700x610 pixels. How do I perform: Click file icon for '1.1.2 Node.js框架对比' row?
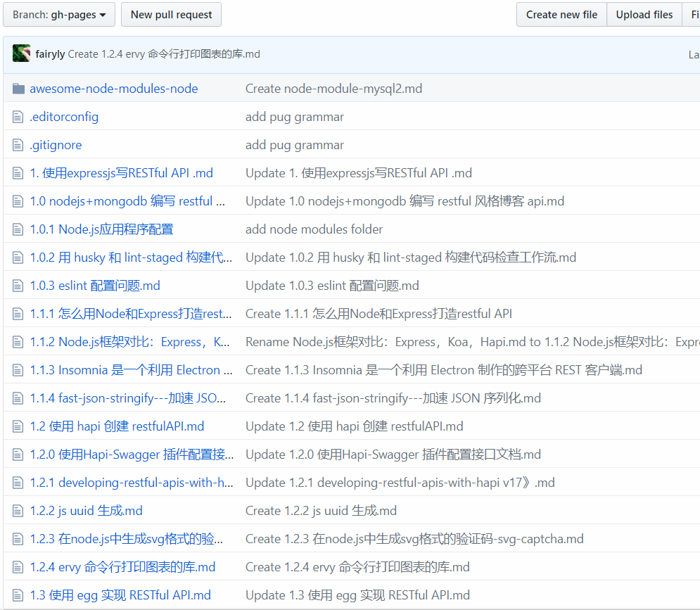18,342
